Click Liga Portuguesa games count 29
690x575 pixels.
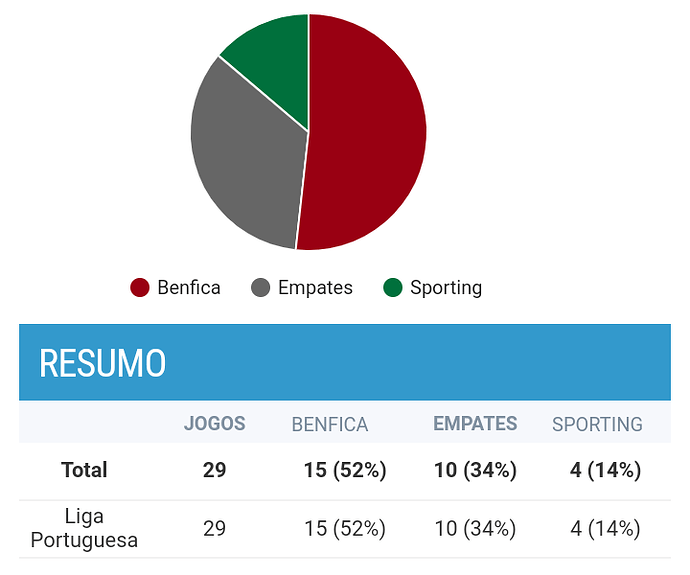coord(214,528)
